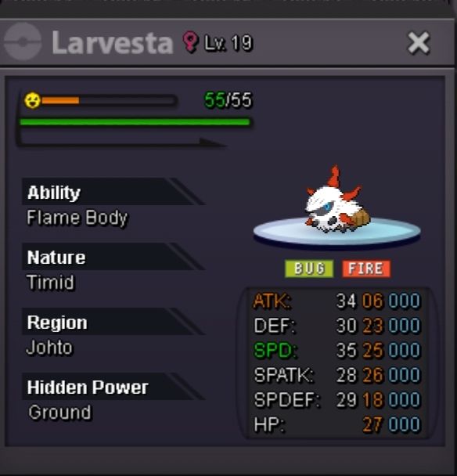
Task: Click the 55/55 HP counter
Action: pos(228,100)
